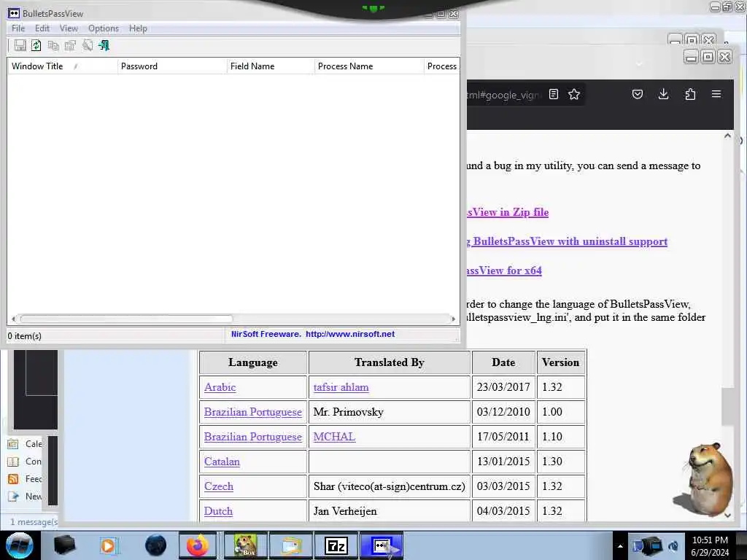747x560 pixels.
Task: Click 'BulletsPassView with uninstall support' link
Action: (x=570, y=241)
